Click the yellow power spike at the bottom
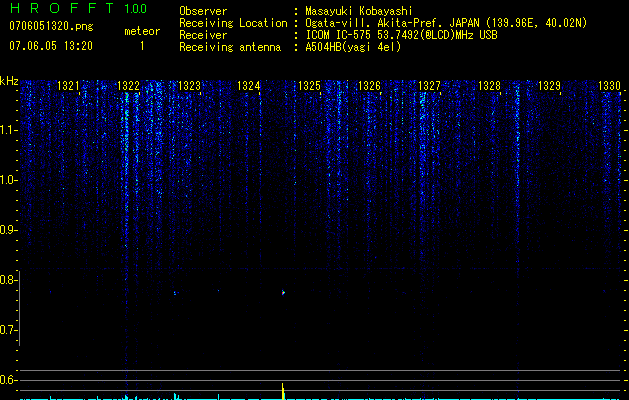Viewport: 629px width, 400px height. click(x=283, y=391)
